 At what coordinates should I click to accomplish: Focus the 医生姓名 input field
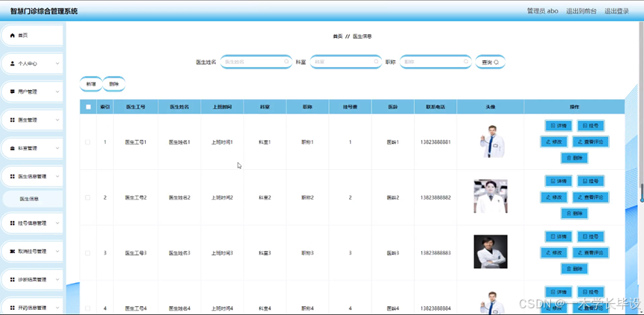tap(256, 62)
